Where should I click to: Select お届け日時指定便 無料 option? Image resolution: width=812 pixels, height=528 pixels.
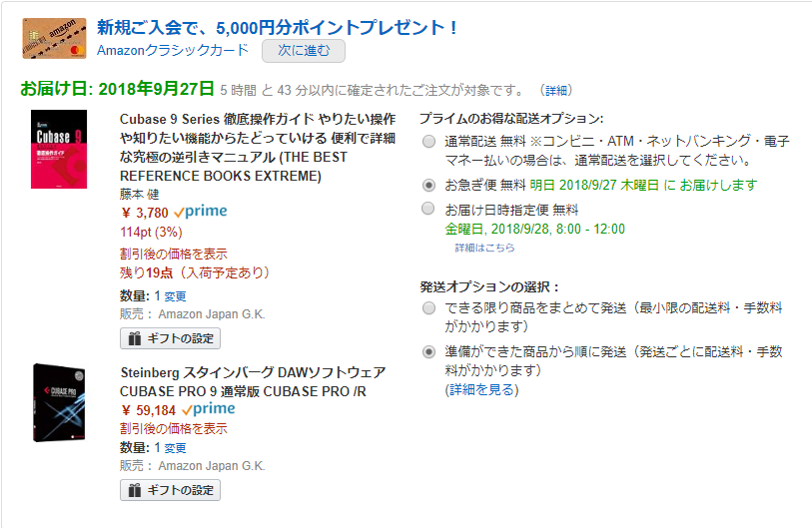pos(427,208)
